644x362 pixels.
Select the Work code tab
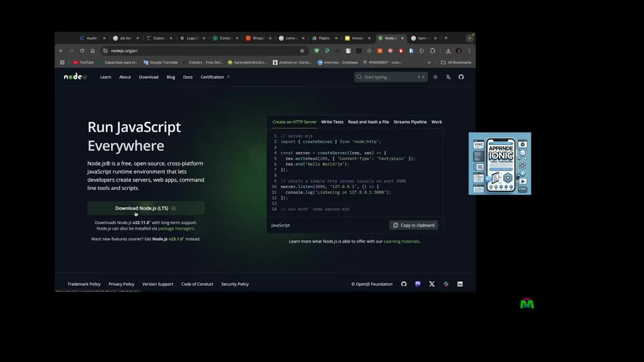pyautogui.click(x=437, y=122)
